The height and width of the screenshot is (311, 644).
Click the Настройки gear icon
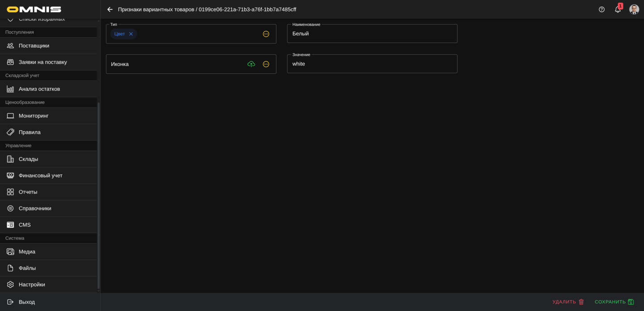[10, 285]
